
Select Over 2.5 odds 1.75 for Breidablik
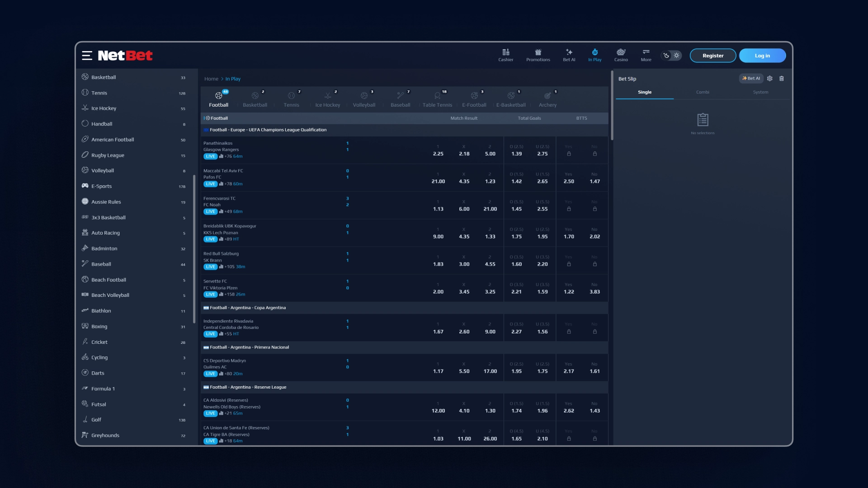pos(516,233)
